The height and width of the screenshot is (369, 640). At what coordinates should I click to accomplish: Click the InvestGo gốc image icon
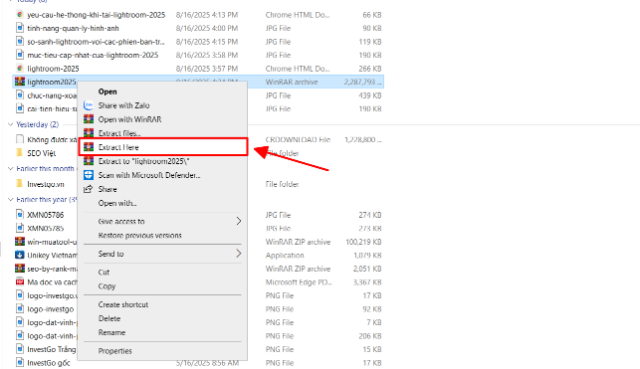click(20, 362)
